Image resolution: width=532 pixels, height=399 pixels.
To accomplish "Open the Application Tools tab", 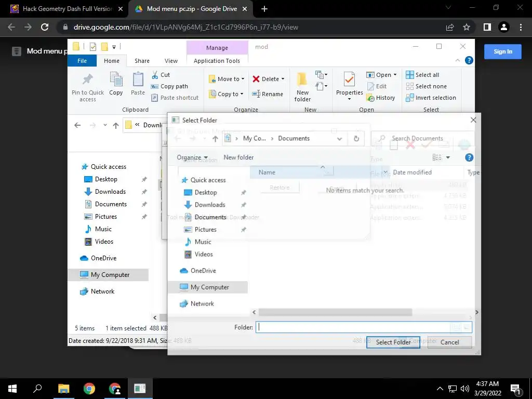I will coord(217,61).
